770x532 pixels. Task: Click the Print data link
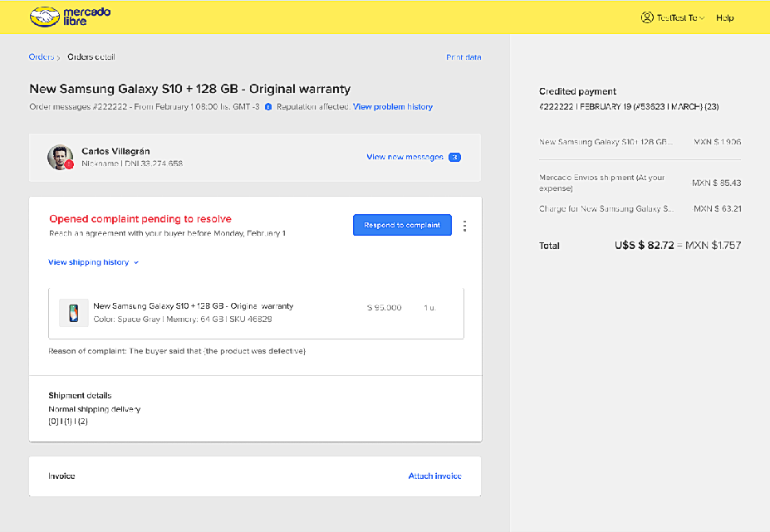point(463,57)
